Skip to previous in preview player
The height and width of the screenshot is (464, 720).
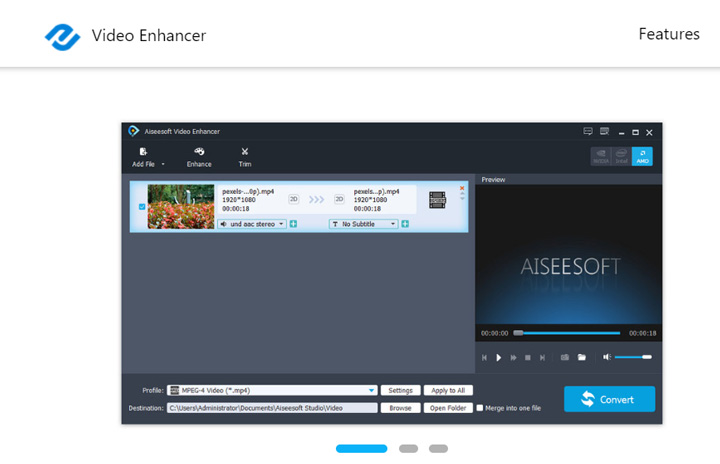click(484, 357)
